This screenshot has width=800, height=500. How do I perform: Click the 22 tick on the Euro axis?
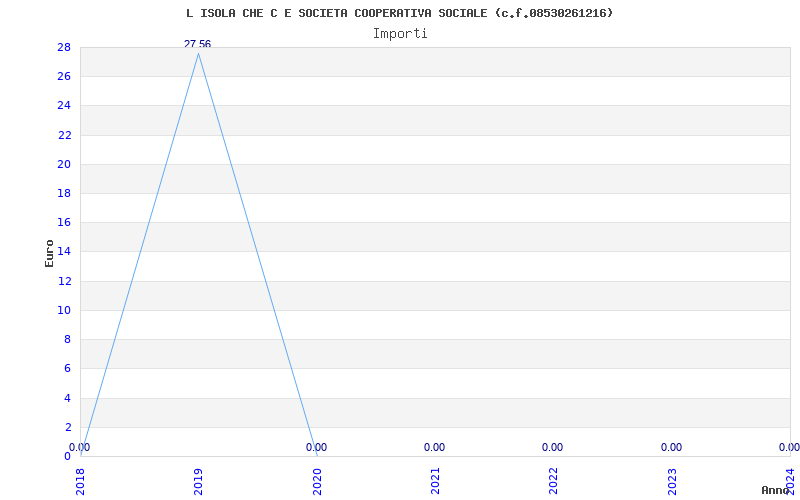pyautogui.click(x=64, y=135)
